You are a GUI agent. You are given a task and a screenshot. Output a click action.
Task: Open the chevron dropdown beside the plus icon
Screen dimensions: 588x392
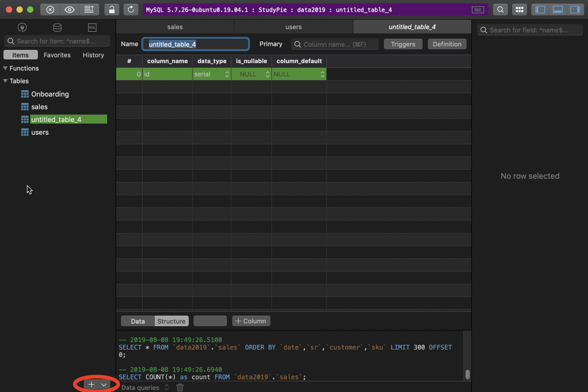(x=104, y=385)
